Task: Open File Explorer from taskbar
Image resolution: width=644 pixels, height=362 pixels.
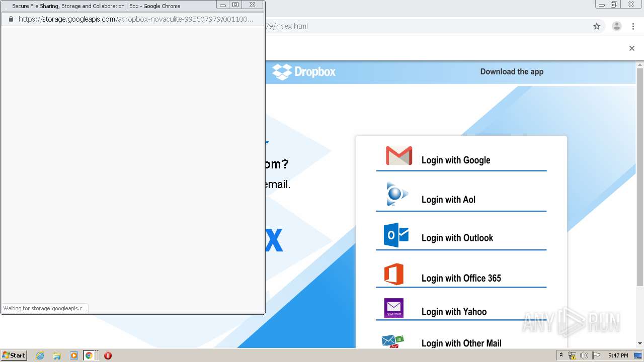Action: click(57, 355)
